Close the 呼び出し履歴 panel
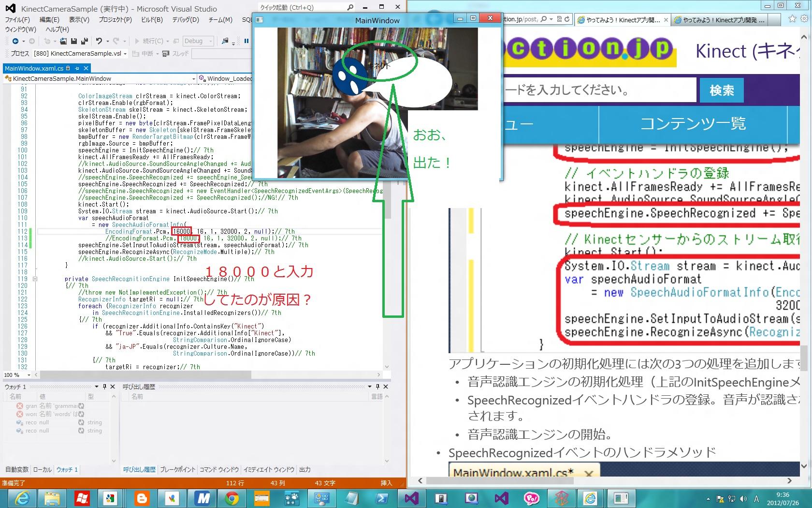Screen dimensions: 812x508 (386, 387)
